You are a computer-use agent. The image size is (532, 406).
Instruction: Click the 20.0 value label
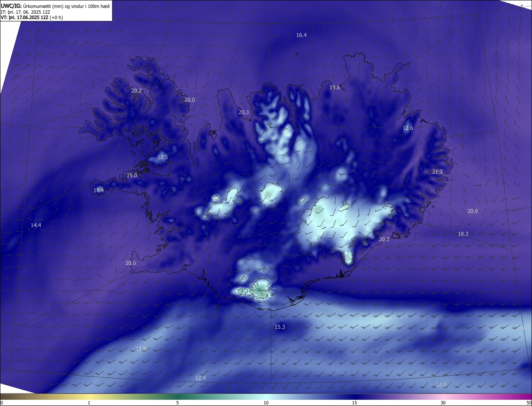(x=190, y=100)
